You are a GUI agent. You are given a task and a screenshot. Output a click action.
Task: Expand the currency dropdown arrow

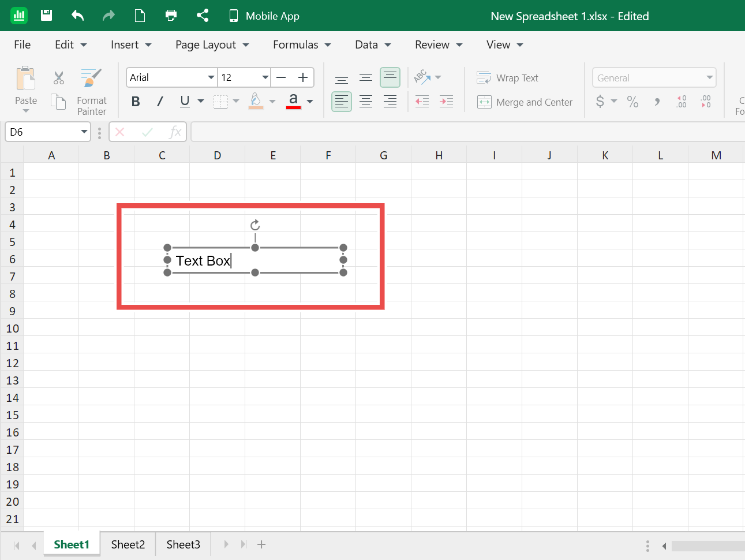[x=614, y=101]
